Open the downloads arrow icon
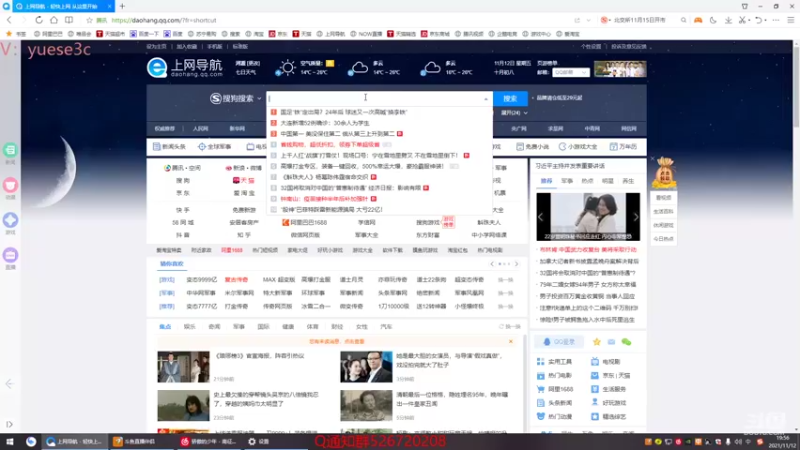 pos(728,20)
